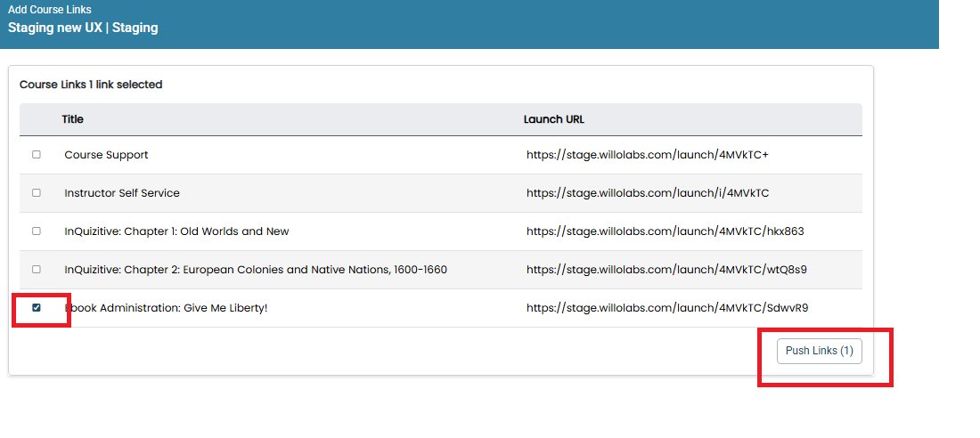980x438 pixels.
Task: Click the Push Links (1) button
Action: tap(819, 351)
